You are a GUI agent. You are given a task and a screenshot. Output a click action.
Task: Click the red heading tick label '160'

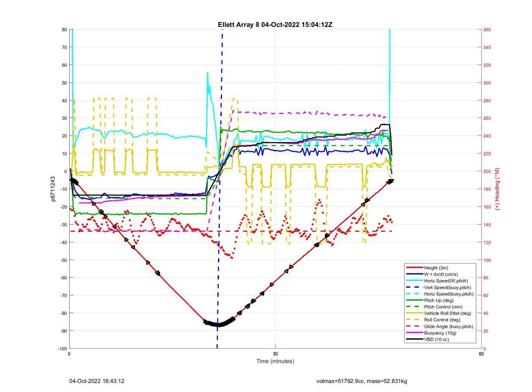[x=487, y=207]
